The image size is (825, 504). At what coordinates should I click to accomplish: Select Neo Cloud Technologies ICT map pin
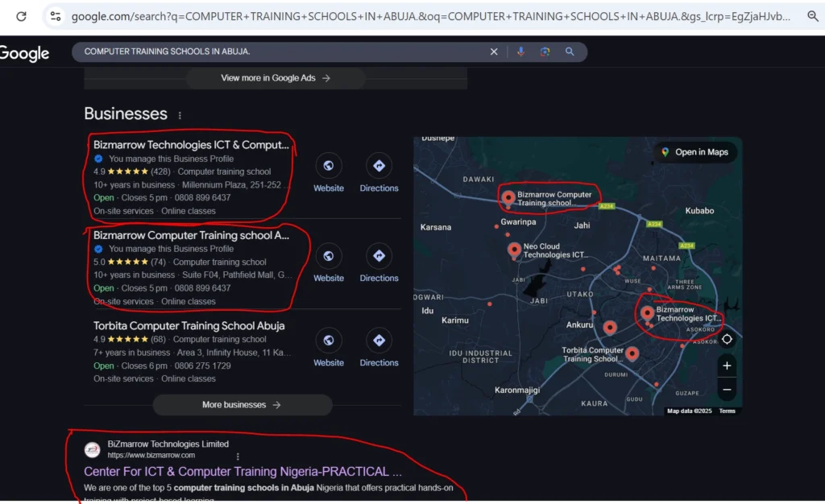tap(514, 250)
